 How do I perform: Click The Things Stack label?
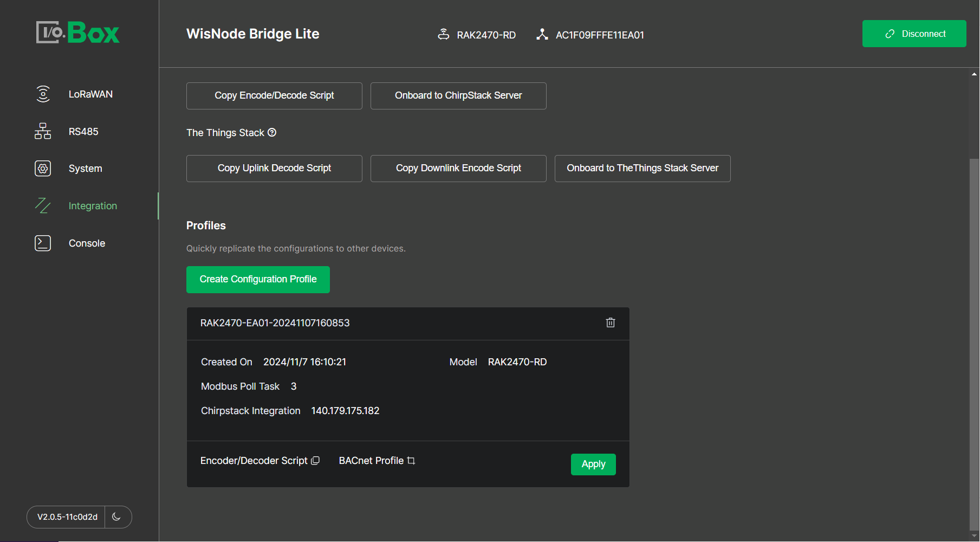(x=225, y=133)
